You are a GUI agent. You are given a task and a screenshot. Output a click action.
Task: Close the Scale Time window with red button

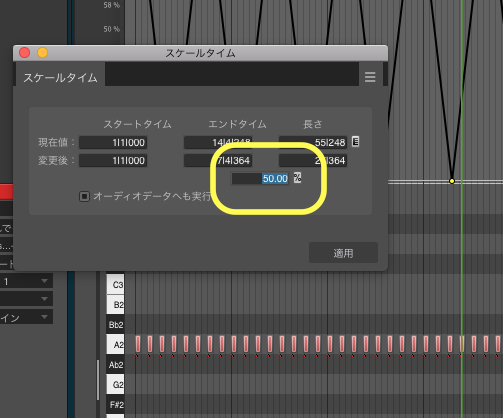pyautogui.click(x=25, y=53)
